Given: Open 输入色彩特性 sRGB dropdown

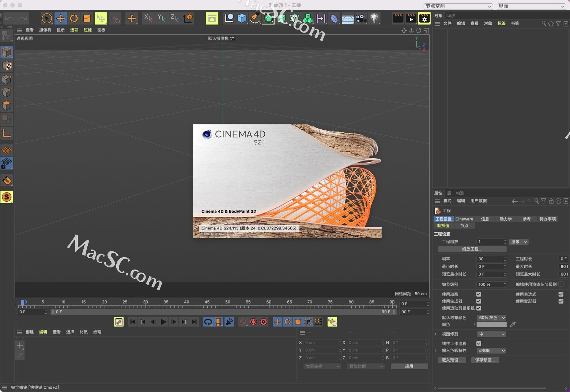Looking at the screenshot, I should 491,350.
